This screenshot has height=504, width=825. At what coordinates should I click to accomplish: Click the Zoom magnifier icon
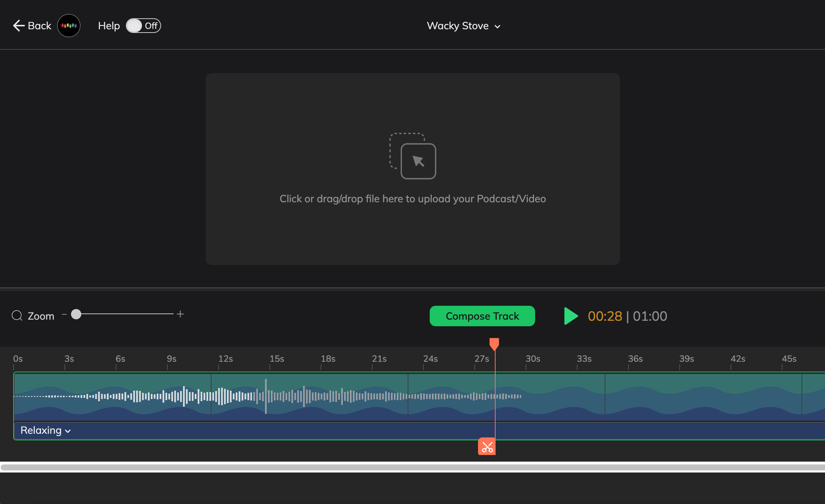tap(17, 315)
